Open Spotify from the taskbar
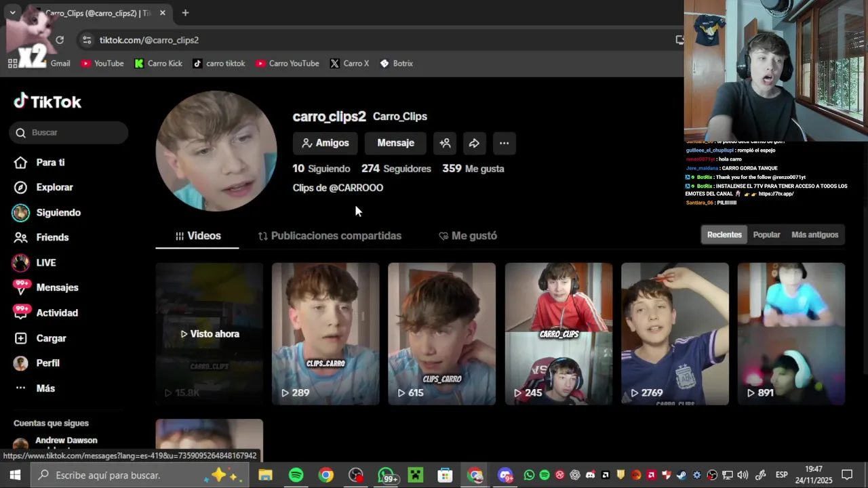 pyautogui.click(x=296, y=475)
